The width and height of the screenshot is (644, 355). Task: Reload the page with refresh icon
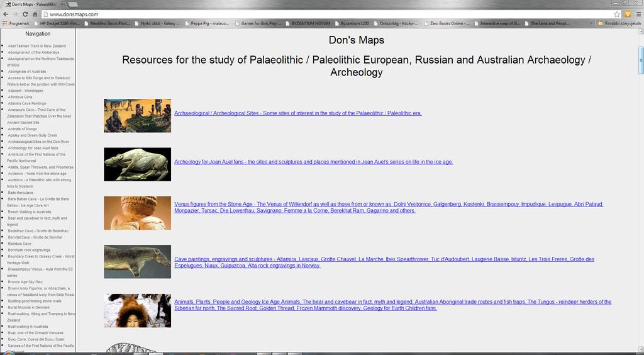coord(25,14)
